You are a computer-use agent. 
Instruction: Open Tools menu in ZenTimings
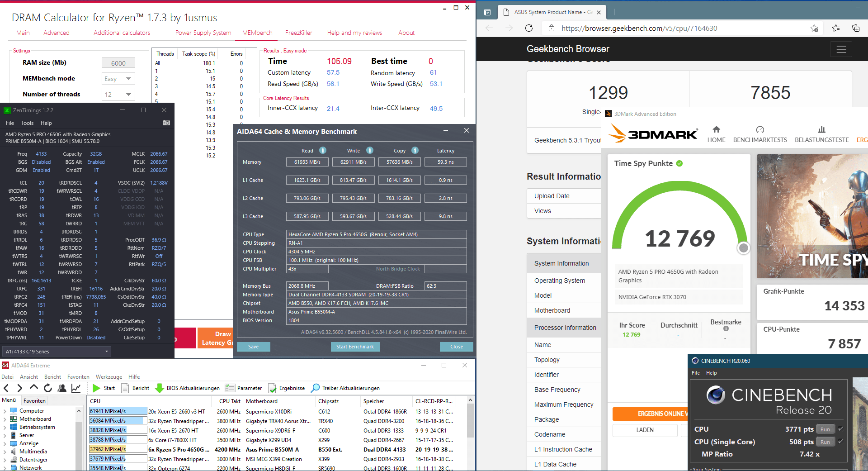27,123
